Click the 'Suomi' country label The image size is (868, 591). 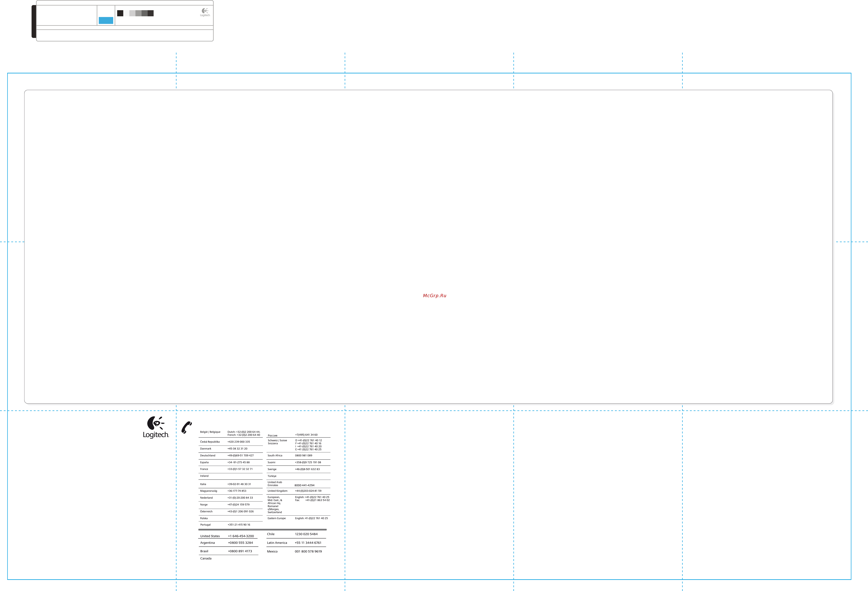tap(271, 462)
